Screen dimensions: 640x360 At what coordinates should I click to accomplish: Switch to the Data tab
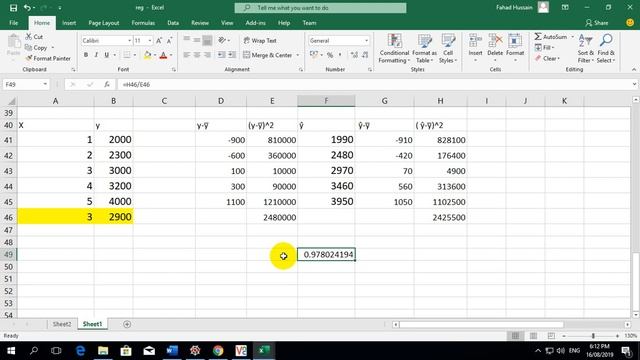173,23
